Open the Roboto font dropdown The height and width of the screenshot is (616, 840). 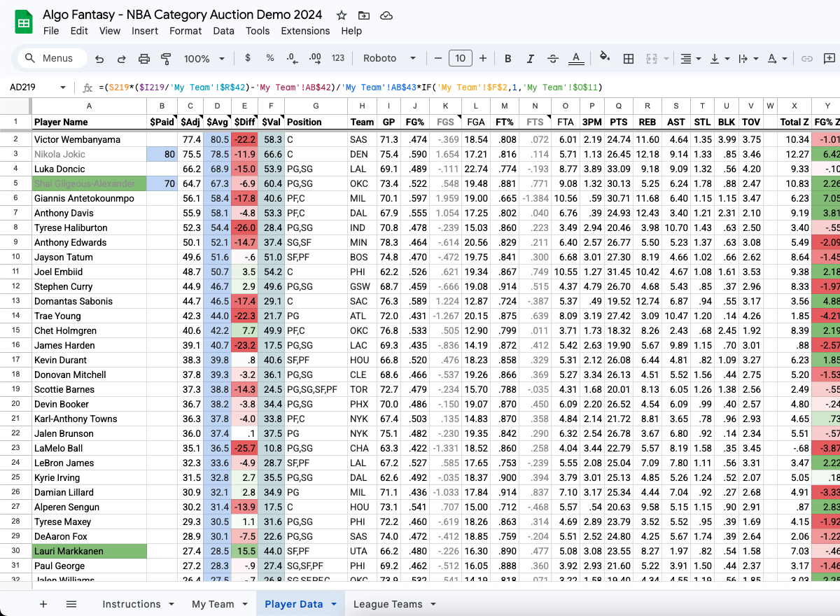point(389,58)
